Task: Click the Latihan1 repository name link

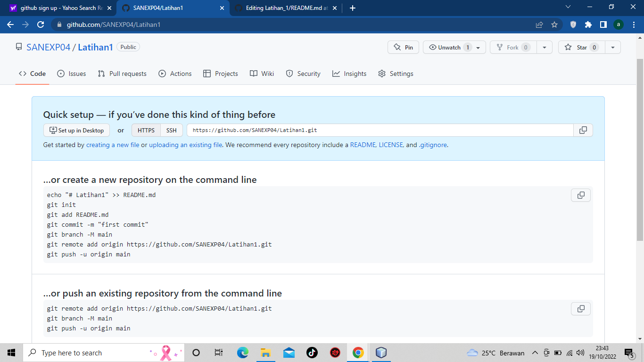Action: [95, 47]
